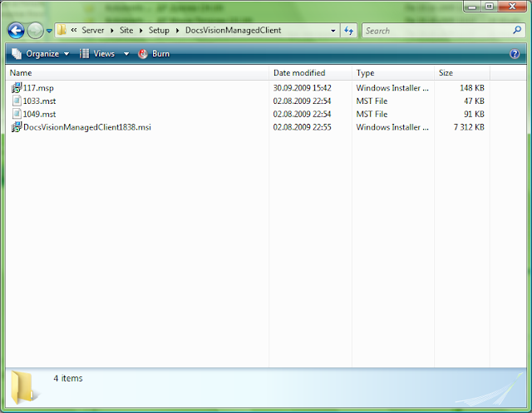Sort by the Name column header

click(x=137, y=73)
